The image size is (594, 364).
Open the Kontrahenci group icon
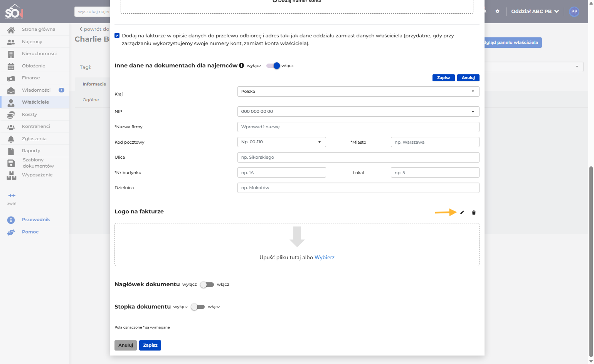pos(11,127)
